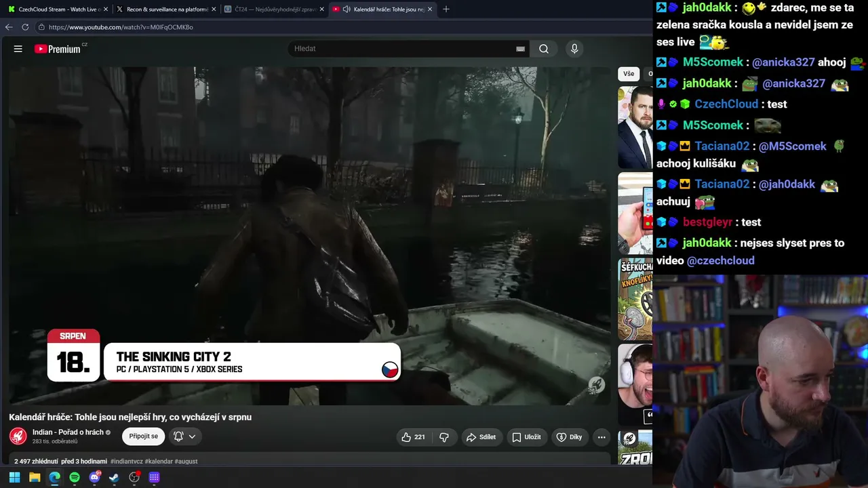Click the #kalendar hashtag
The height and width of the screenshot is (488, 868).
point(159,462)
